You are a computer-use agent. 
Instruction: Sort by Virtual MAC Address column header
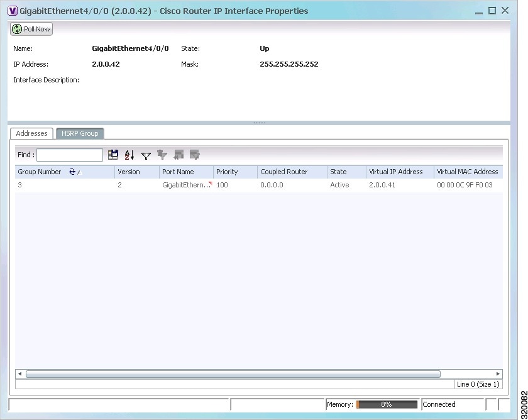468,172
